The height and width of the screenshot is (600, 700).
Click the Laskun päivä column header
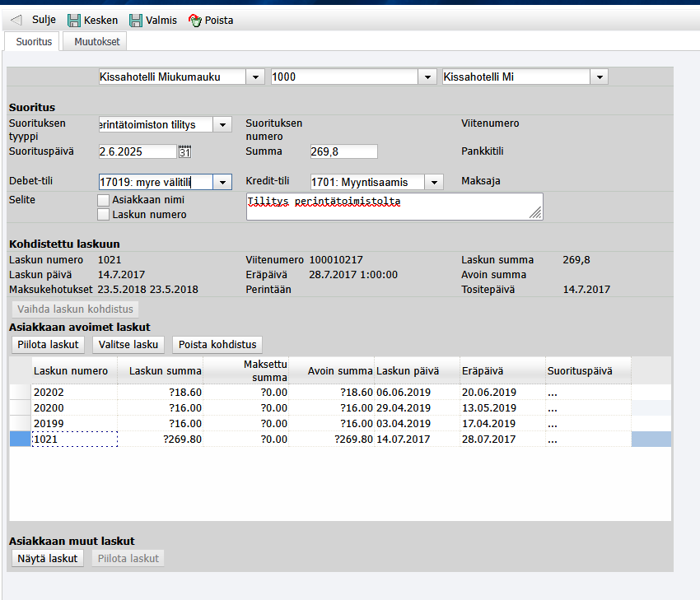(418, 370)
